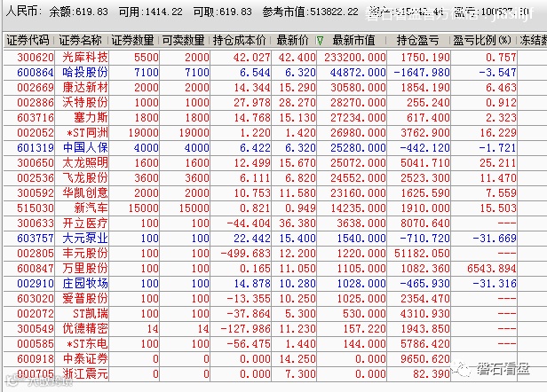Click profit ratio 25.211 for 太龙照明

coord(497,162)
